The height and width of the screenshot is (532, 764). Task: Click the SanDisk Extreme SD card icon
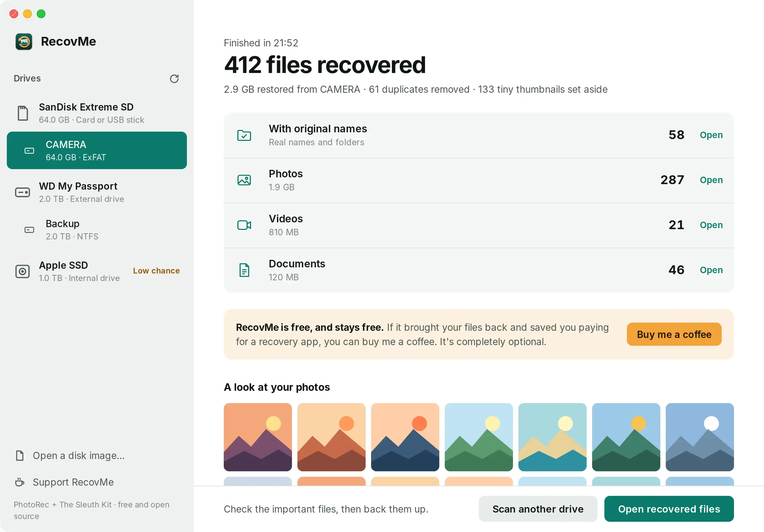click(x=23, y=113)
